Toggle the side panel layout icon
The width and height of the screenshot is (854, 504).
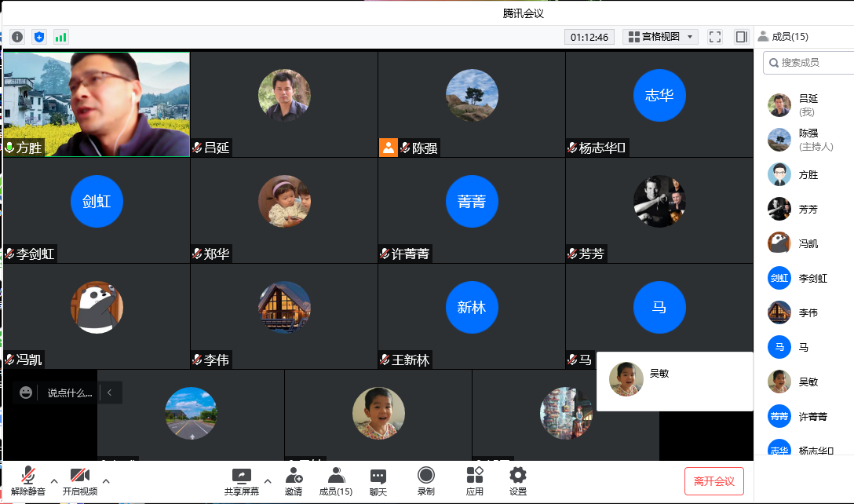pyautogui.click(x=741, y=37)
